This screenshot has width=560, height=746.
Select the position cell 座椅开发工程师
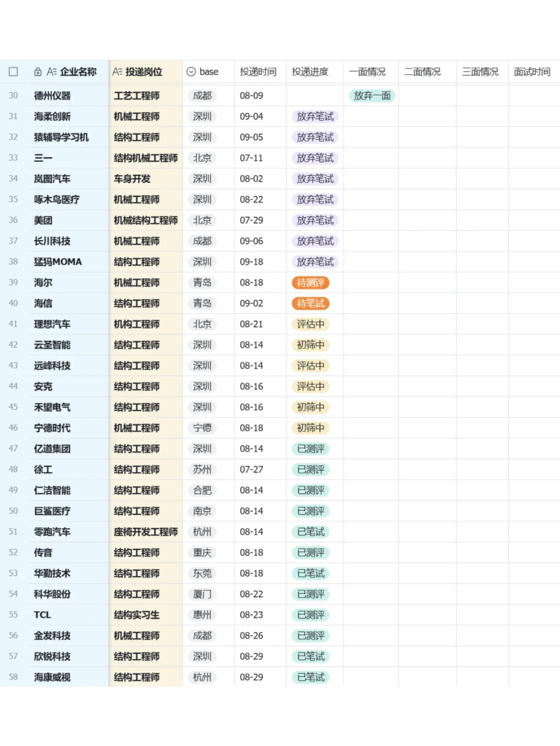pyautogui.click(x=146, y=531)
